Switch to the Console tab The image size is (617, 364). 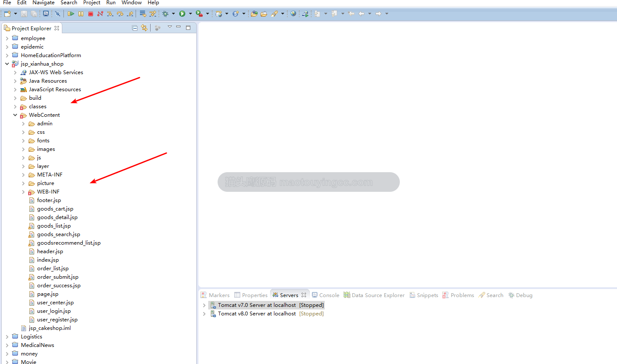coord(326,295)
